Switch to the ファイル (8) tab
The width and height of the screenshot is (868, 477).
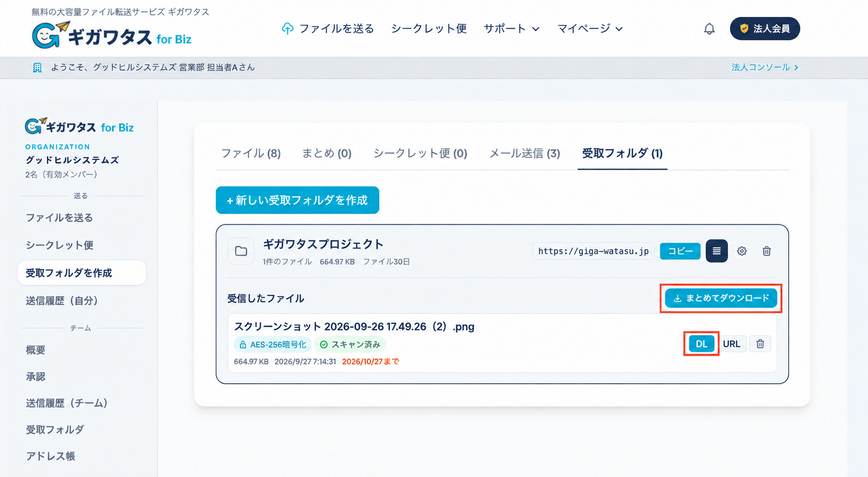(251, 153)
